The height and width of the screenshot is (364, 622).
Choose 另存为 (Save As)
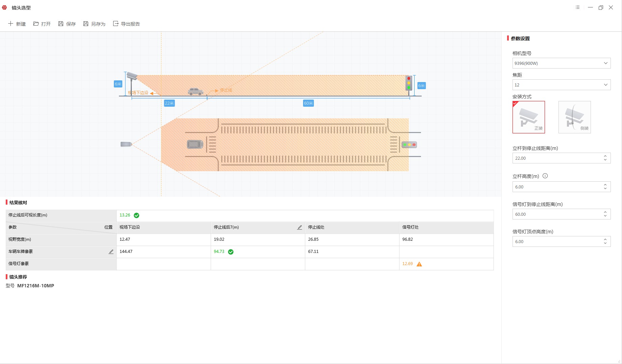tap(94, 24)
